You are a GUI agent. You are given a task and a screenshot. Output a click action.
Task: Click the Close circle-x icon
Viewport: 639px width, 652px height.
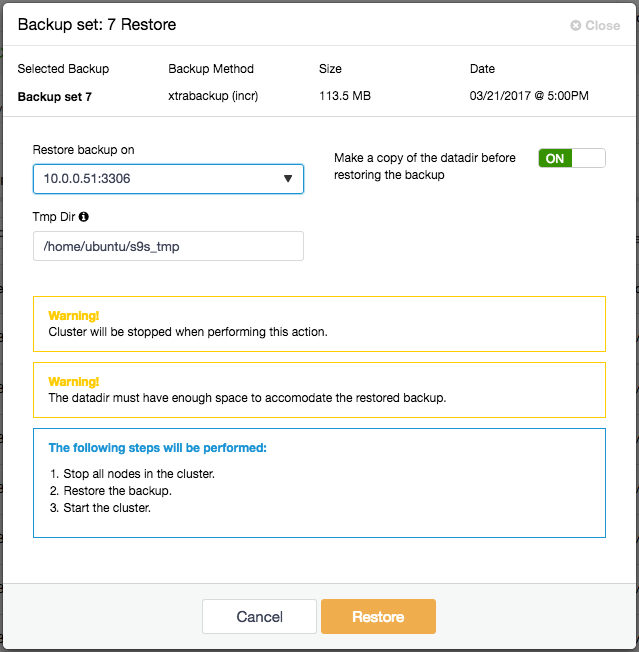point(575,25)
